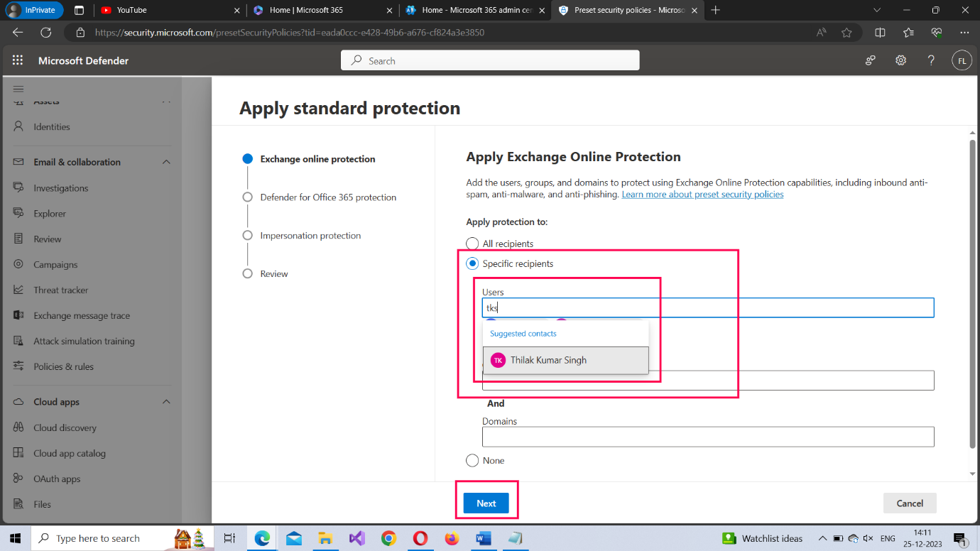The image size is (980, 551).
Task: Open the FL account profile avatar
Action: [x=962, y=61]
